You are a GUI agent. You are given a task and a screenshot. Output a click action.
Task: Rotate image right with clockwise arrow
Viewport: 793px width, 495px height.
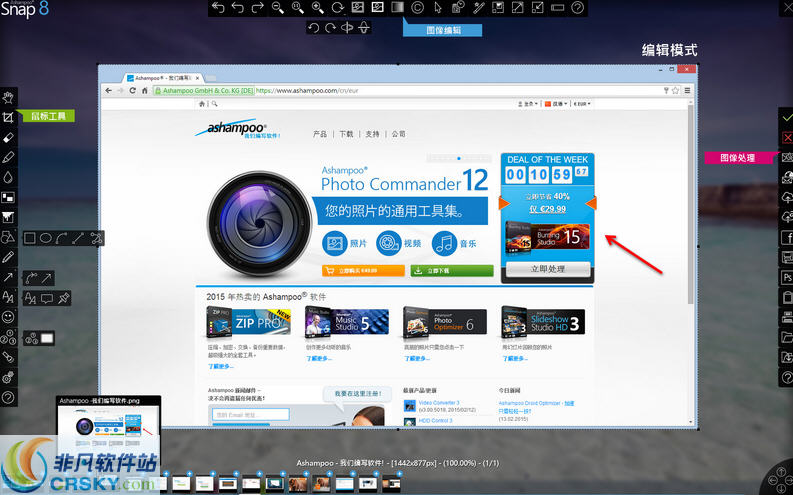(x=330, y=27)
